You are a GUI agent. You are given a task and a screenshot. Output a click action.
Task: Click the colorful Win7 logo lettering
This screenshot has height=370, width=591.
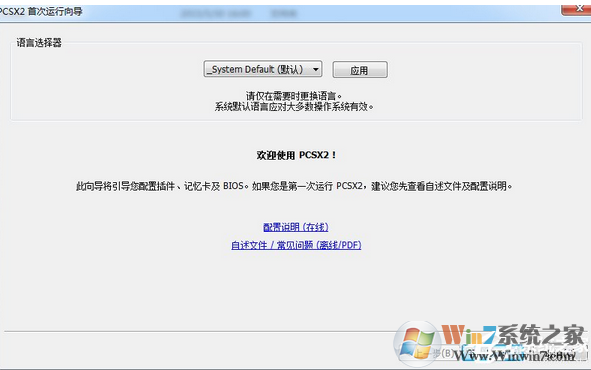pyautogui.click(x=469, y=334)
